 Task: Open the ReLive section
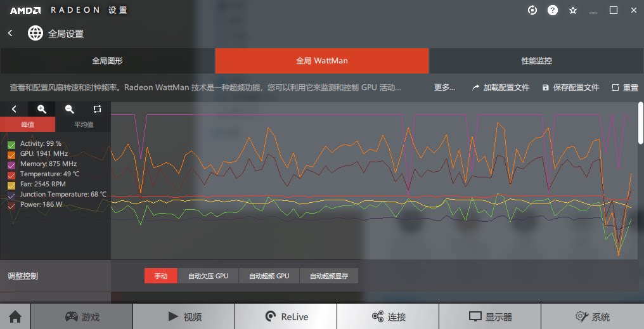(286, 317)
